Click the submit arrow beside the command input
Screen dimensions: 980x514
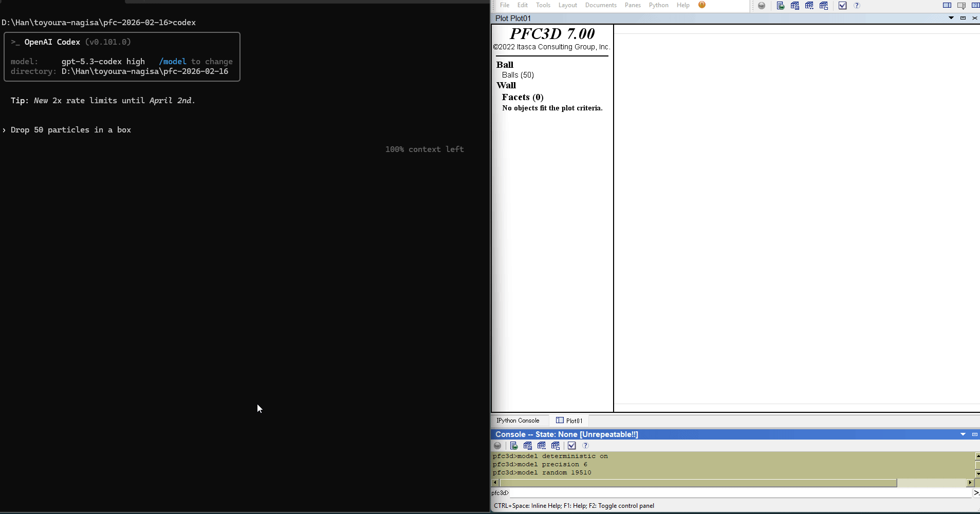click(976, 493)
